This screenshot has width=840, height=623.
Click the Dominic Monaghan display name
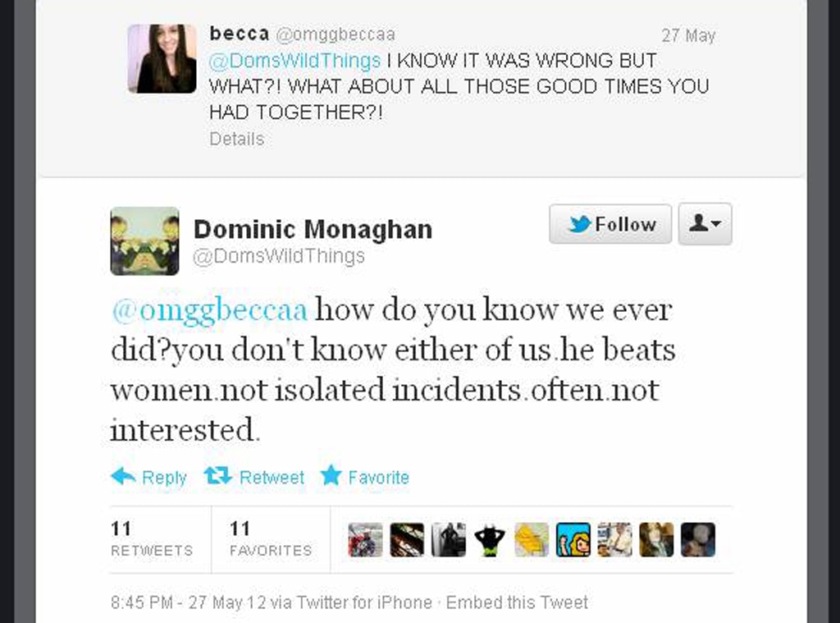(313, 229)
